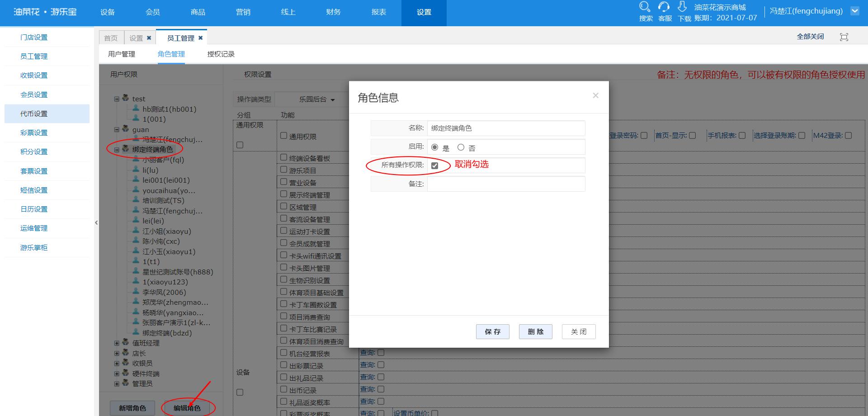Click the download arrow icon
868x416 pixels.
[682, 7]
